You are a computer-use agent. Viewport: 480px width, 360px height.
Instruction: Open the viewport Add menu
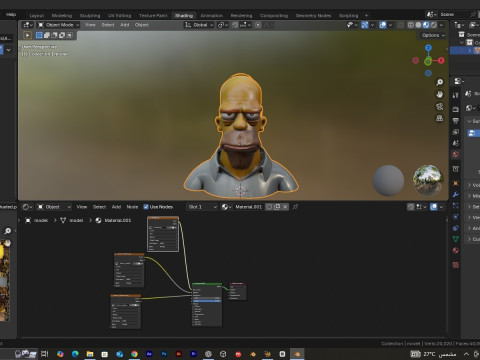pos(125,25)
